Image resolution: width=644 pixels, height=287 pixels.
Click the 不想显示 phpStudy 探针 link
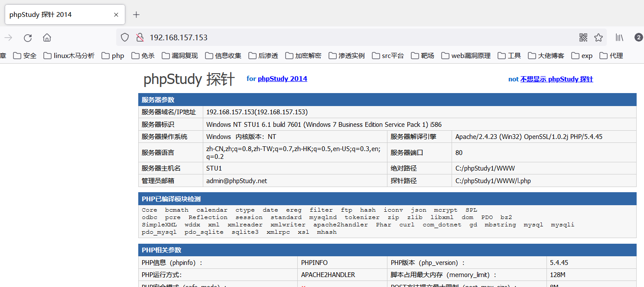(556, 79)
